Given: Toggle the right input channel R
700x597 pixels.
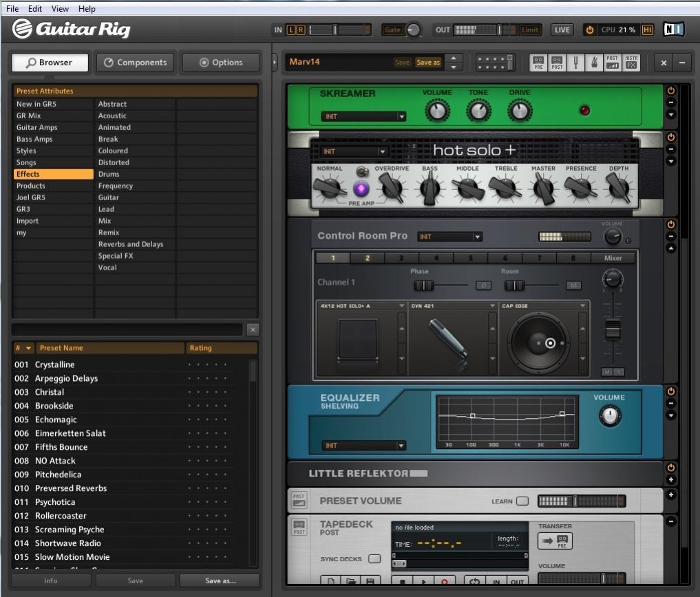Looking at the screenshot, I should click(x=301, y=30).
